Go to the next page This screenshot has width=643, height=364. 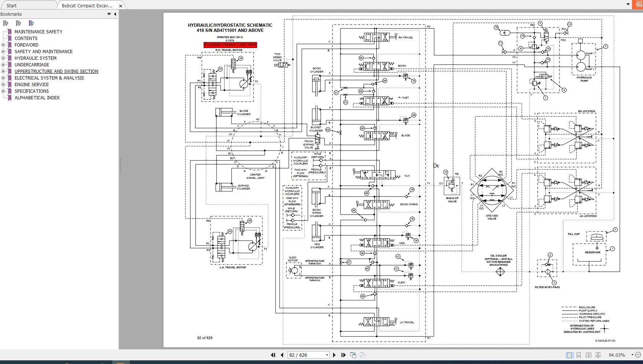334,355
